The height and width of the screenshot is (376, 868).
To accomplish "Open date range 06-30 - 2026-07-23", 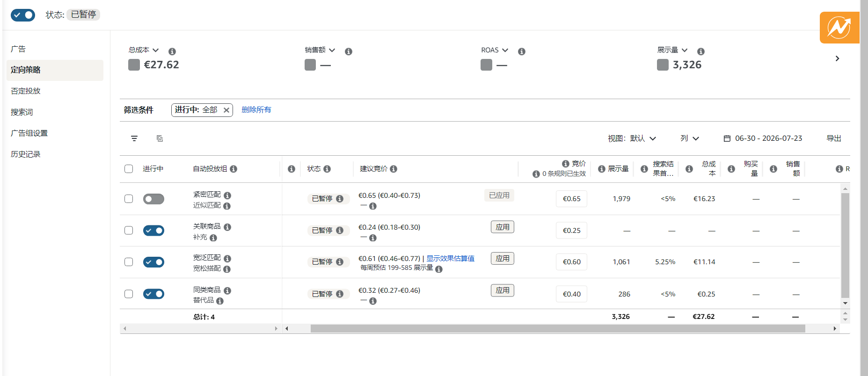I will pos(763,138).
